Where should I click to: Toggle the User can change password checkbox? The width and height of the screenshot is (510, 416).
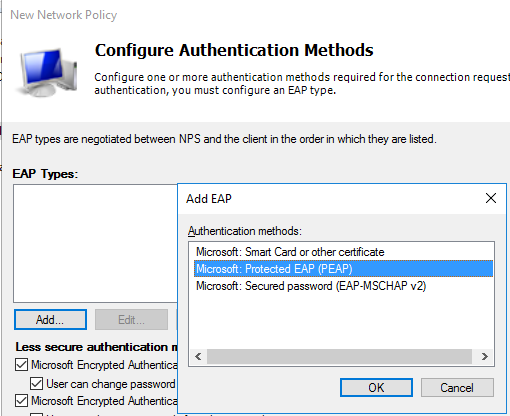36,384
